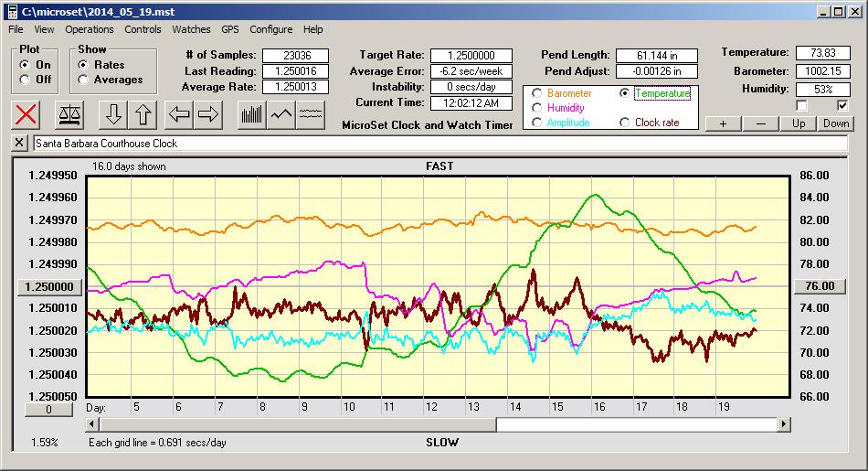The width and height of the screenshot is (868, 471).
Task: Select the Averages radio button
Action: click(84, 80)
